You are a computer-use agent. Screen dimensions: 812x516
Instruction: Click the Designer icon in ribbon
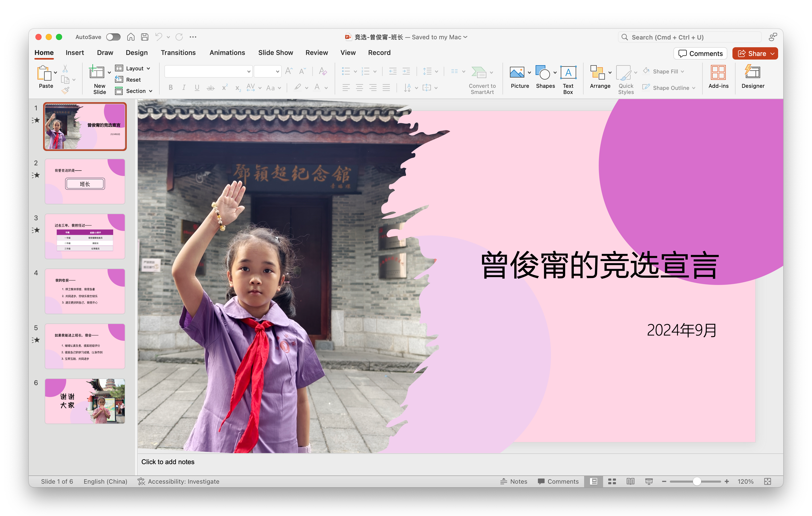(x=752, y=72)
